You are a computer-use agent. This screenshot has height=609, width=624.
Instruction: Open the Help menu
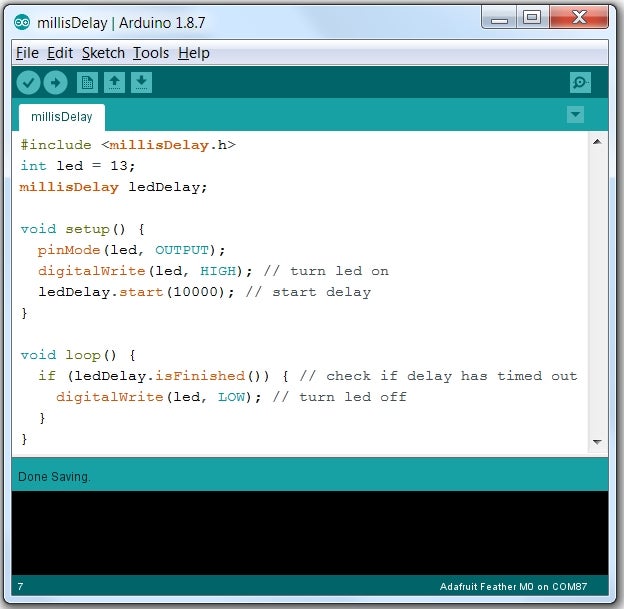click(194, 53)
